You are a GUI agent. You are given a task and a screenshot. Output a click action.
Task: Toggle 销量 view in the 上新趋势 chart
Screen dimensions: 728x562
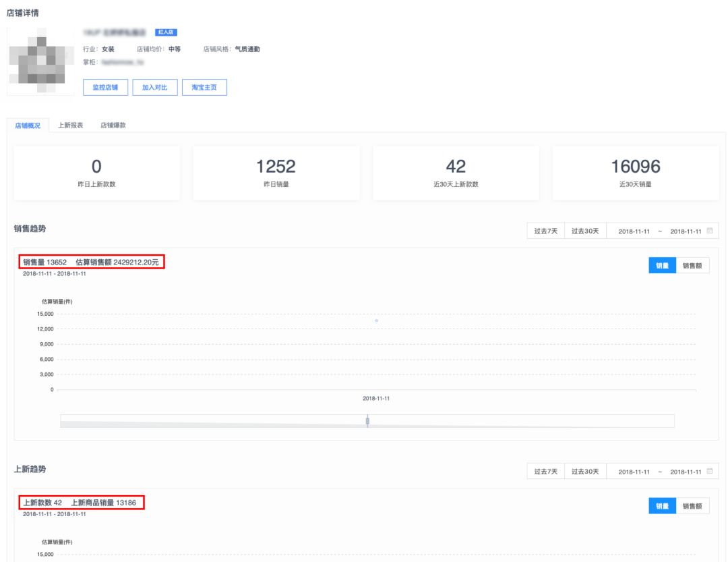[x=662, y=506]
